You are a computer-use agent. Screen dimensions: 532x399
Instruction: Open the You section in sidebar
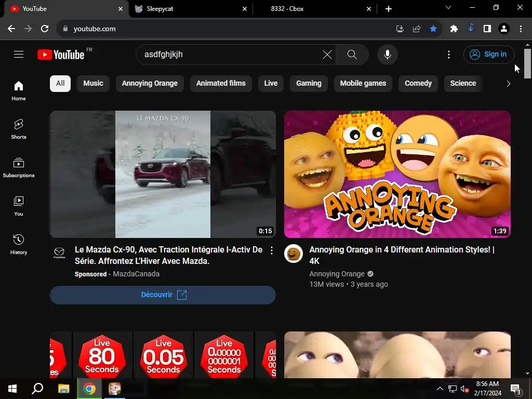(x=19, y=206)
